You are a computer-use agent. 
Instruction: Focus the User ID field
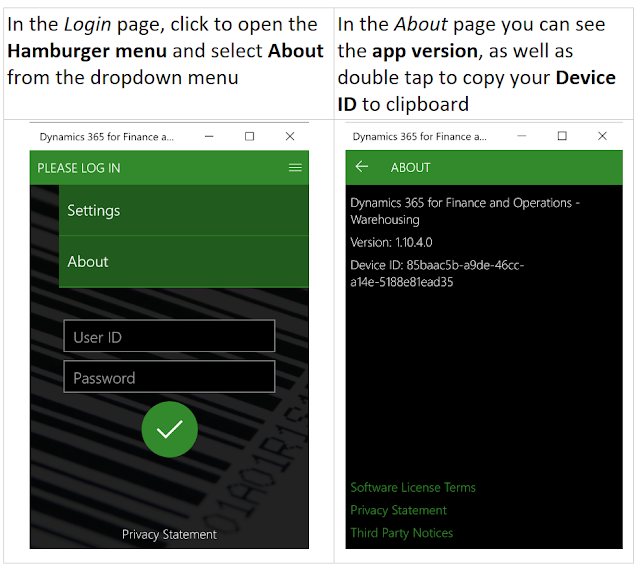169,336
